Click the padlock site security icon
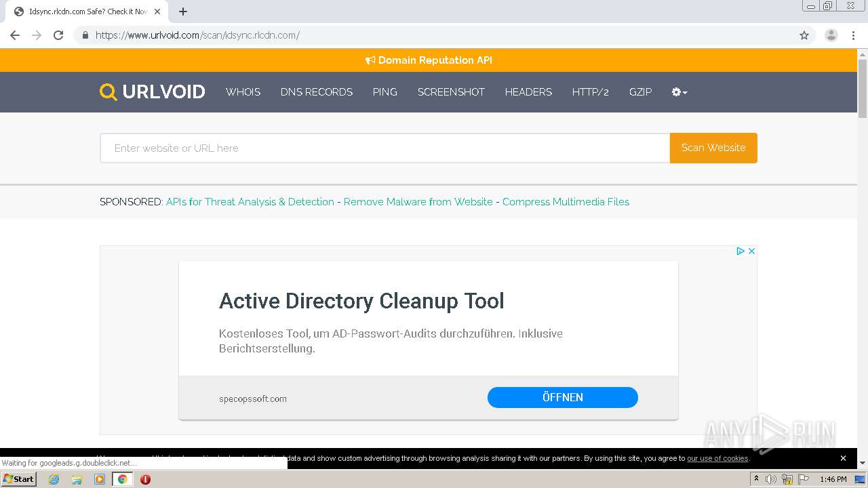This screenshot has height=488, width=868. pyautogui.click(x=85, y=35)
